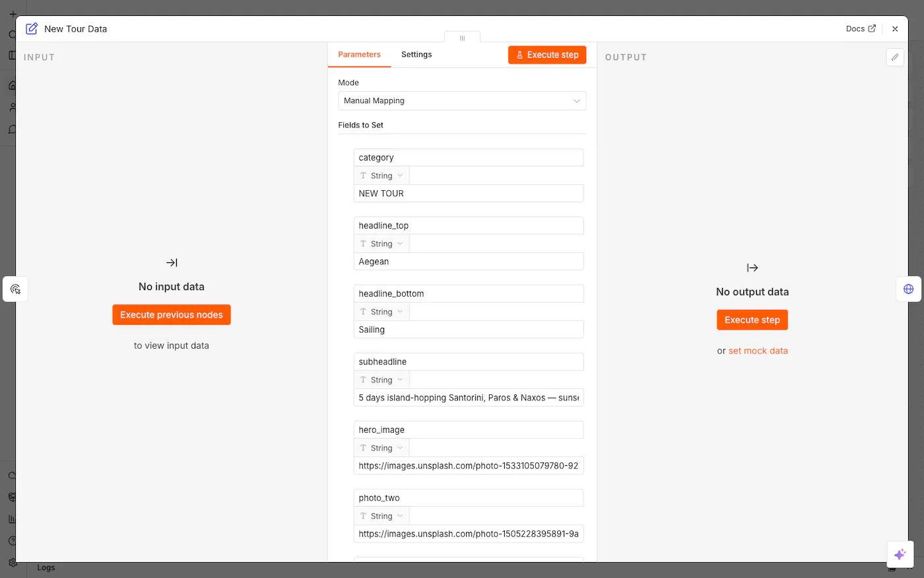Screen dimensions: 924x578
Task: Click the subheadline field name input
Action: (469, 361)
